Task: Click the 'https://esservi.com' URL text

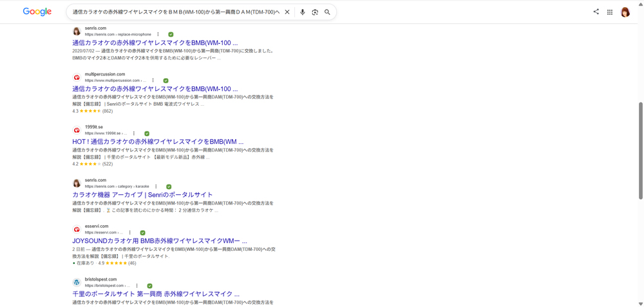Action: pos(104,233)
